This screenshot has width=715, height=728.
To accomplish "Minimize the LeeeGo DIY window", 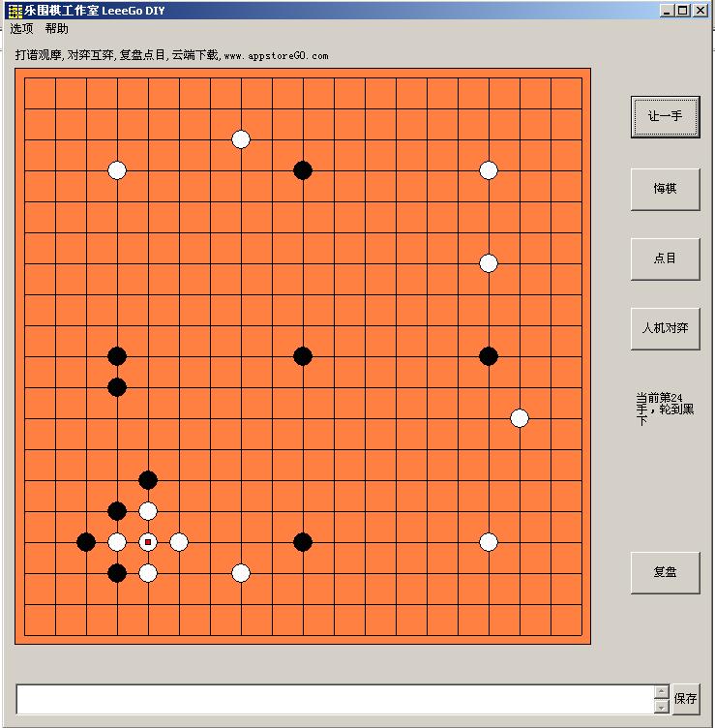I will 668,11.
